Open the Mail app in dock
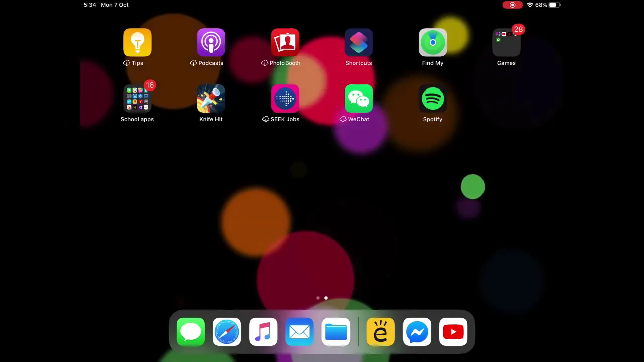Image resolution: width=644 pixels, height=362 pixels. 299,332
